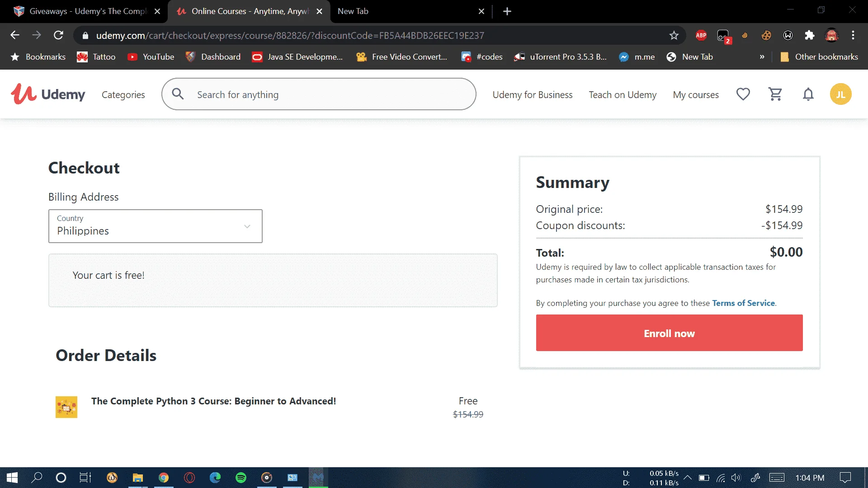Open the Extensions puzzle icon

pos(809,35)
